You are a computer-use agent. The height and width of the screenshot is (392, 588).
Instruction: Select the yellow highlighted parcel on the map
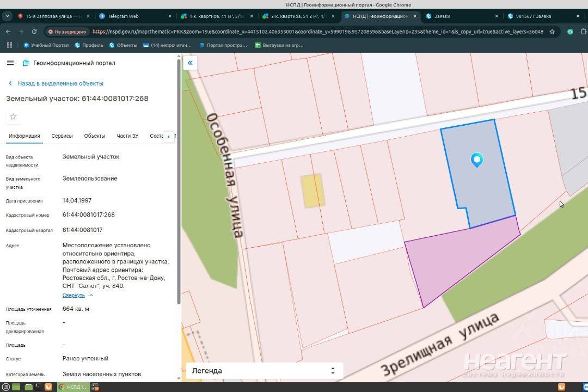point(313,191)
